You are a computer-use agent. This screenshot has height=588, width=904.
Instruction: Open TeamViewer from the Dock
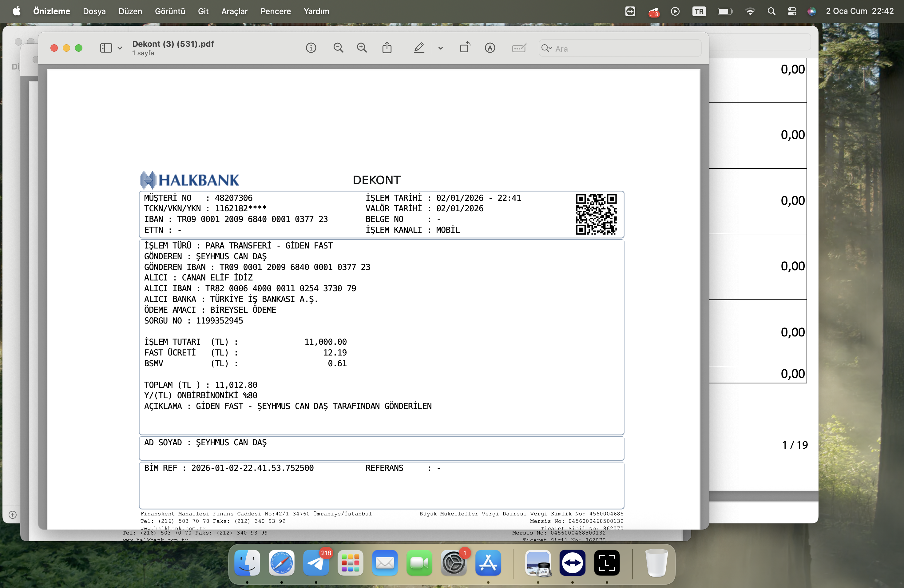point(573,562)
